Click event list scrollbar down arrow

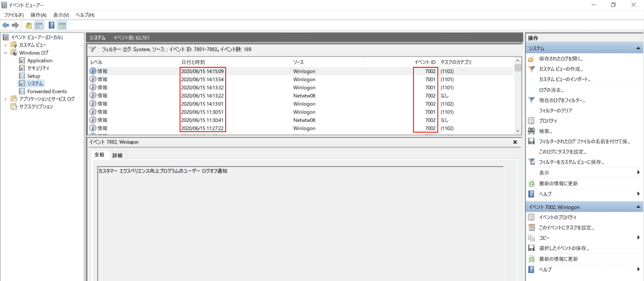point(518,131)
